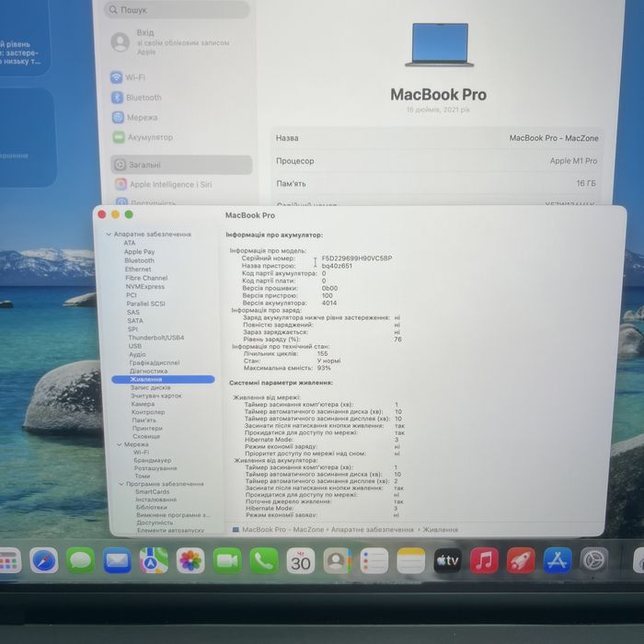Click the Назва row value MacBook Pro - MacZone
The height and width of the screenshot is (644, 644).
554,138
